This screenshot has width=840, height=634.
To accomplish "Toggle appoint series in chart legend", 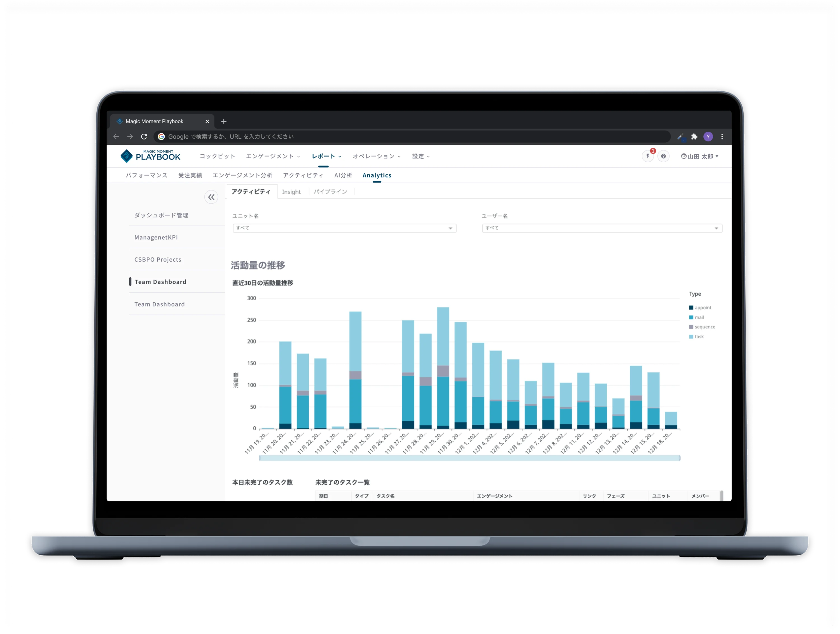I will (700, 308).
